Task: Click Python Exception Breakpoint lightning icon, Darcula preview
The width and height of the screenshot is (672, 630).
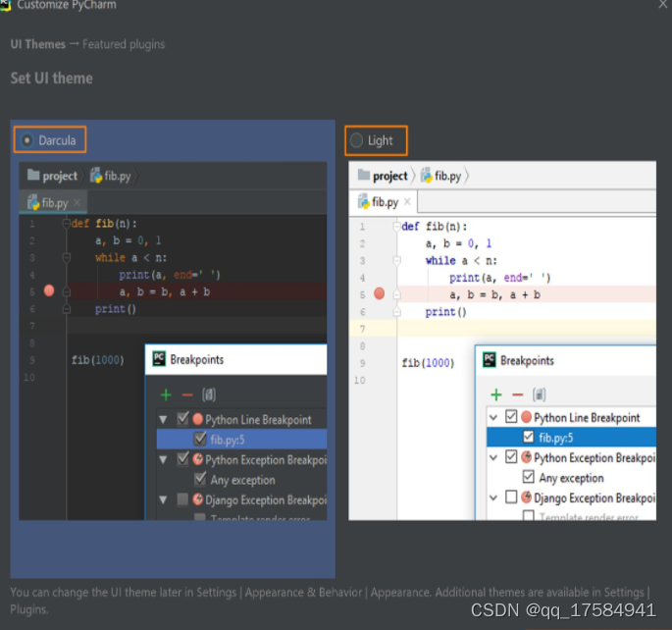Action: 197,459
